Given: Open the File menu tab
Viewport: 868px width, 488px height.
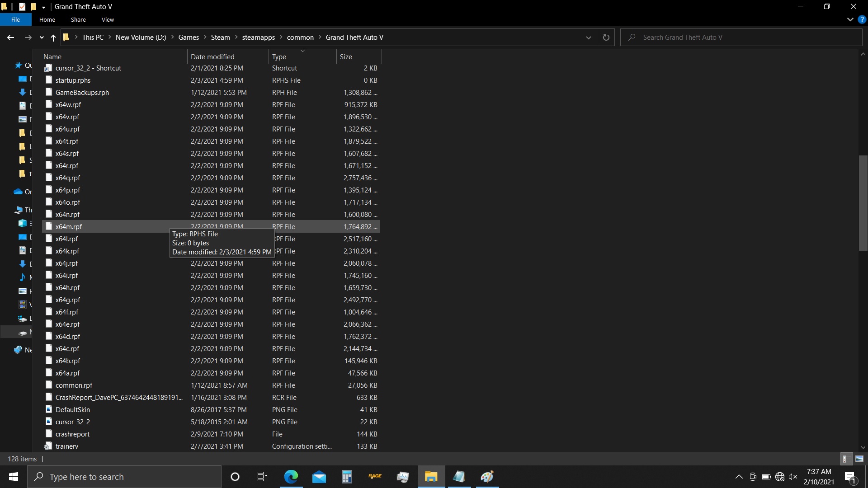Looking at the screenshot, I should coord(15,19).
